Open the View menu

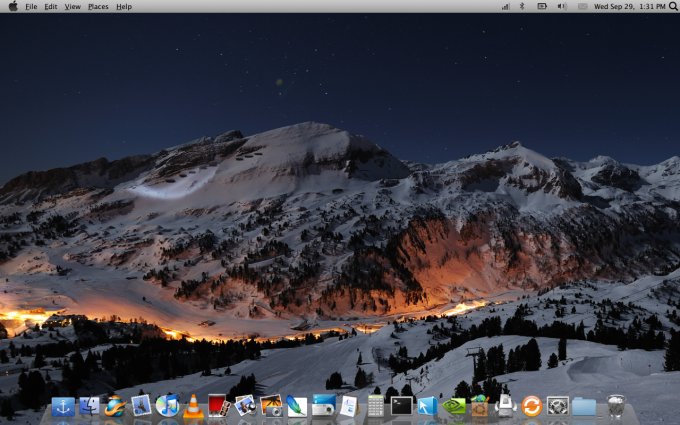click(72, 7)
